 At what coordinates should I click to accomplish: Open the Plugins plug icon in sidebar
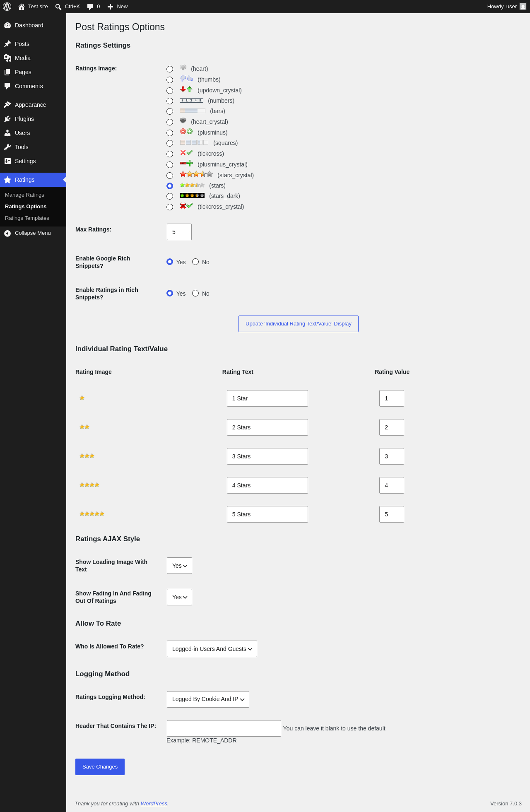[7, 119]
